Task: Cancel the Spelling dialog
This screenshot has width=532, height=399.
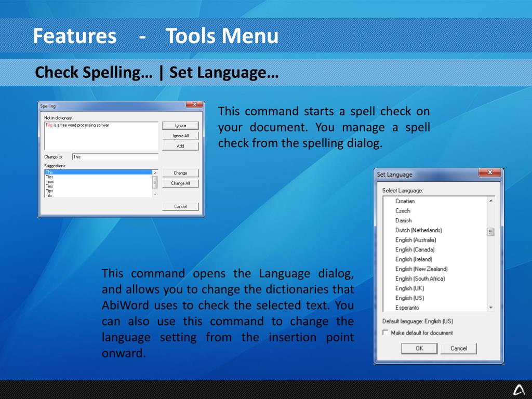Action: pos(180,207)
